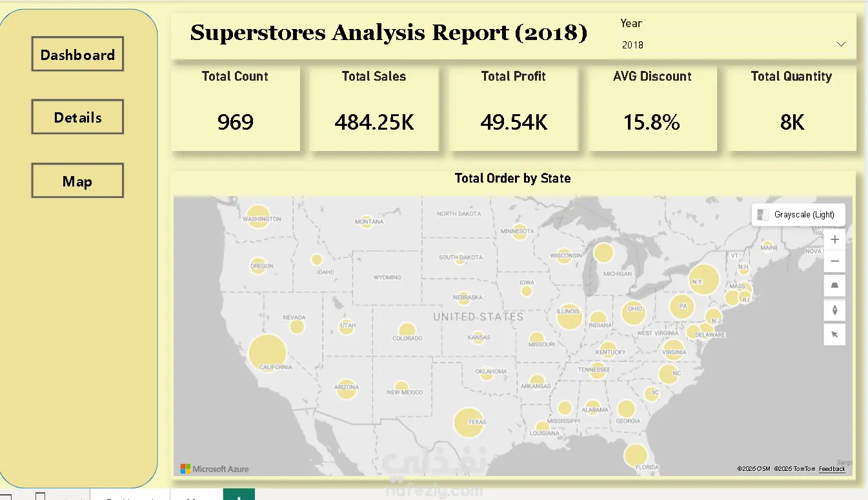Click the map pitch tilt icon
868x500 pixels.
point(834,286)
